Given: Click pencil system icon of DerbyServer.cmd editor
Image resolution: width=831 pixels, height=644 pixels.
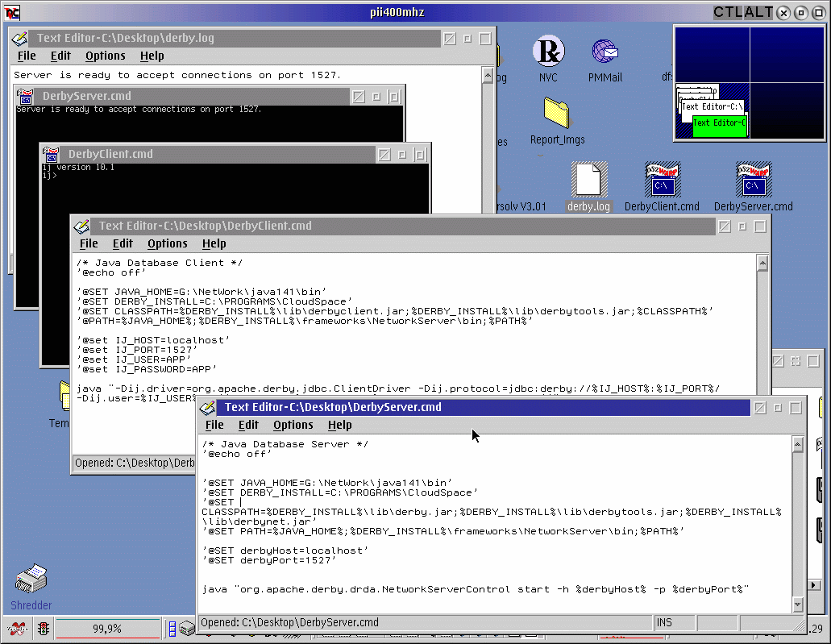Looking at the screenshot, I should (210, 407).
